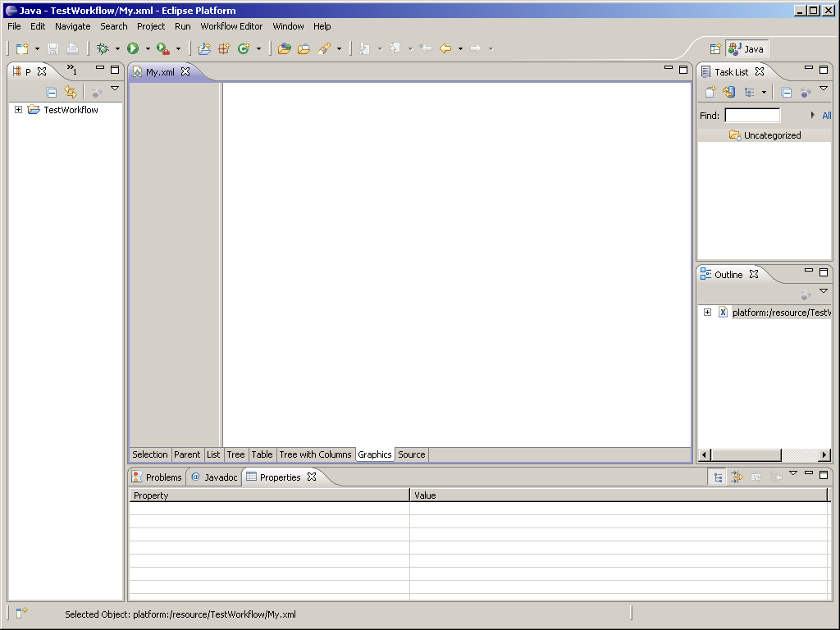Select the Java perspective button

click(x=746, y=49)
